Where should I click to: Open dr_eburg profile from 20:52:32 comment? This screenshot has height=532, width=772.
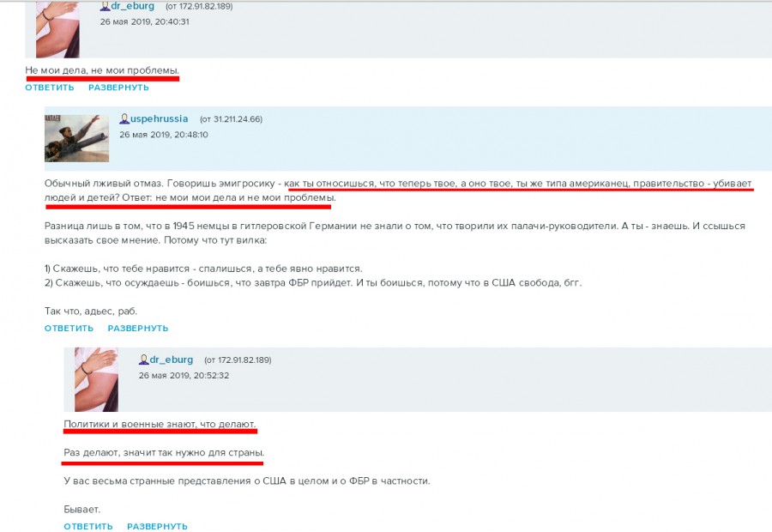click(172, 360)
